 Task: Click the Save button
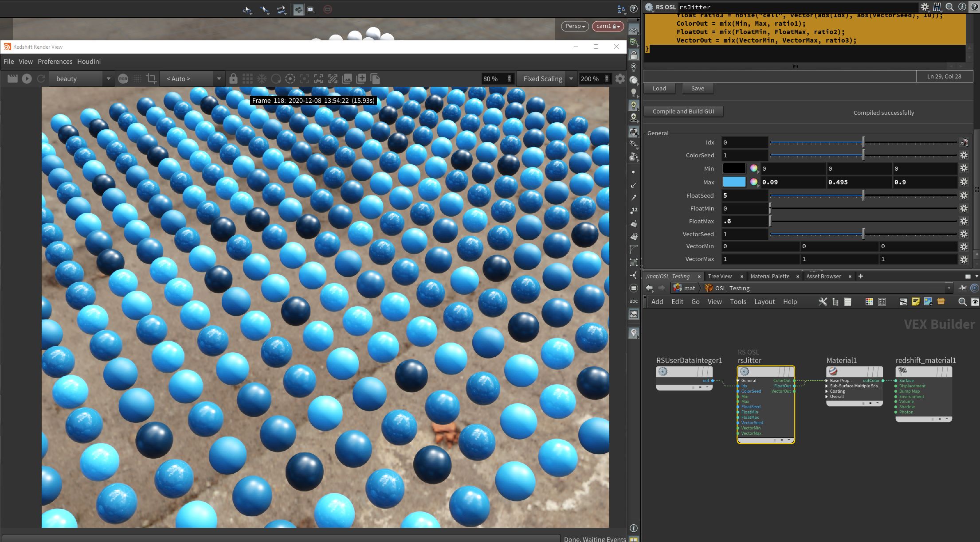697,89
